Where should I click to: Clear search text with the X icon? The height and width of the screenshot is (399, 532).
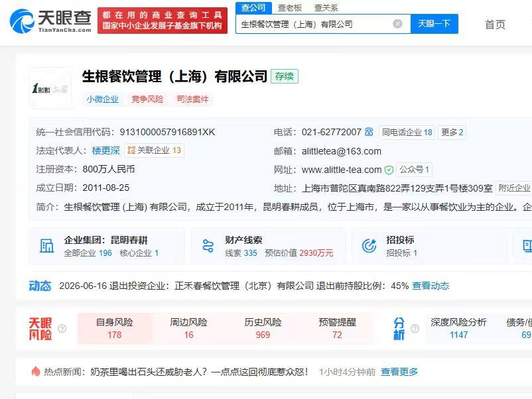click(397, 24)
